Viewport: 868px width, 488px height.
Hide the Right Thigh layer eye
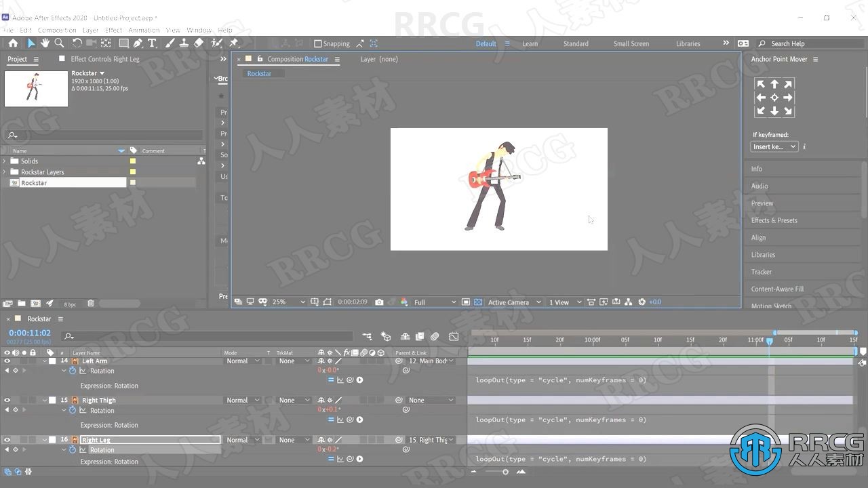(7, 401)
